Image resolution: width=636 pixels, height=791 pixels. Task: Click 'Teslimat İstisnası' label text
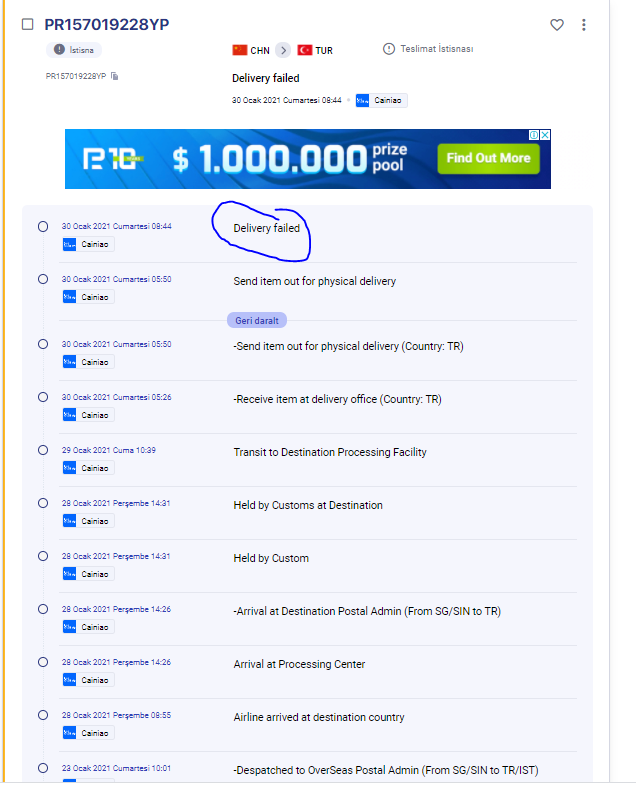437,49
